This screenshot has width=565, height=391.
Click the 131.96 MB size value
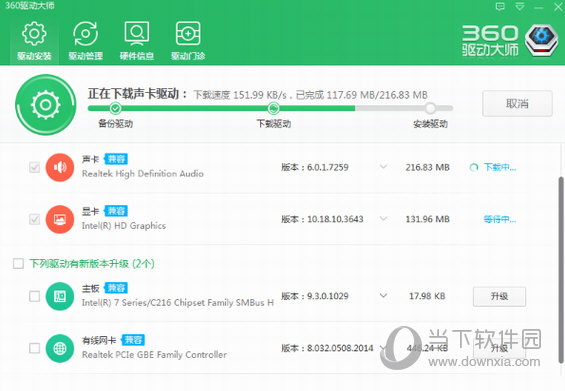coord(427,219)
